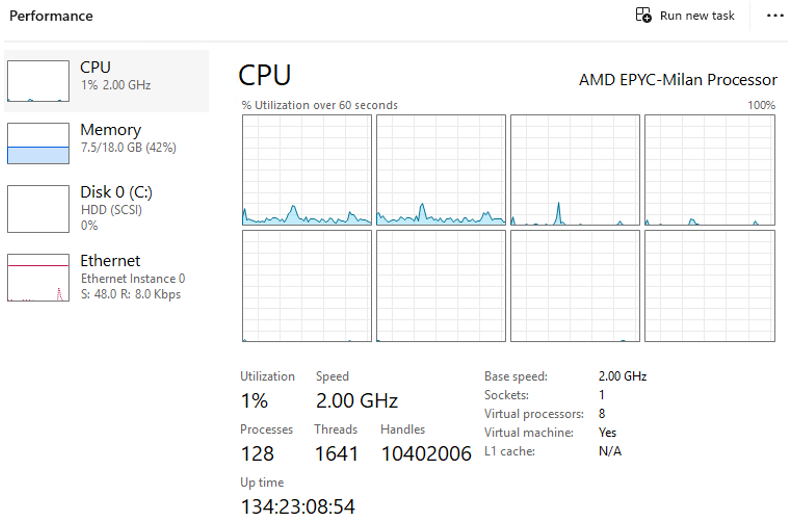Click the third processor graph with spike
Viewport: 788px width, 521px height.
coord(574,170)
